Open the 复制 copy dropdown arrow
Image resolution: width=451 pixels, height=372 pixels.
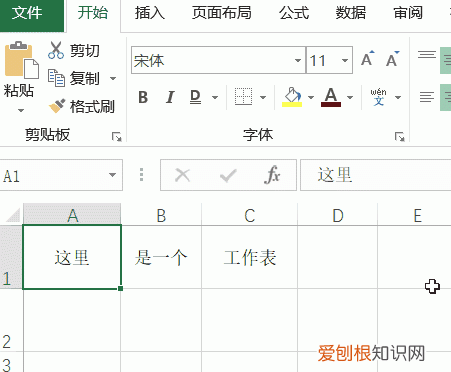pyautogui.click(x=113, y=79)
